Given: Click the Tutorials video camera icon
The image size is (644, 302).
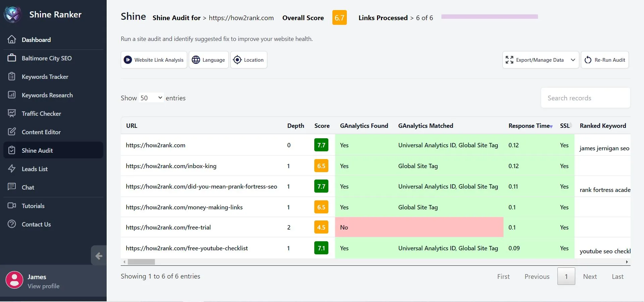Looking at the screenshot, I should [x=12, y=205].
